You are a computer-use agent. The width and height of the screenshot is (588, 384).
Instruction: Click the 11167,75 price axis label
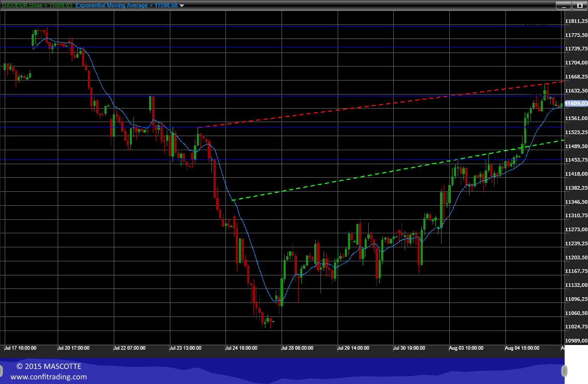click(577, 271)
